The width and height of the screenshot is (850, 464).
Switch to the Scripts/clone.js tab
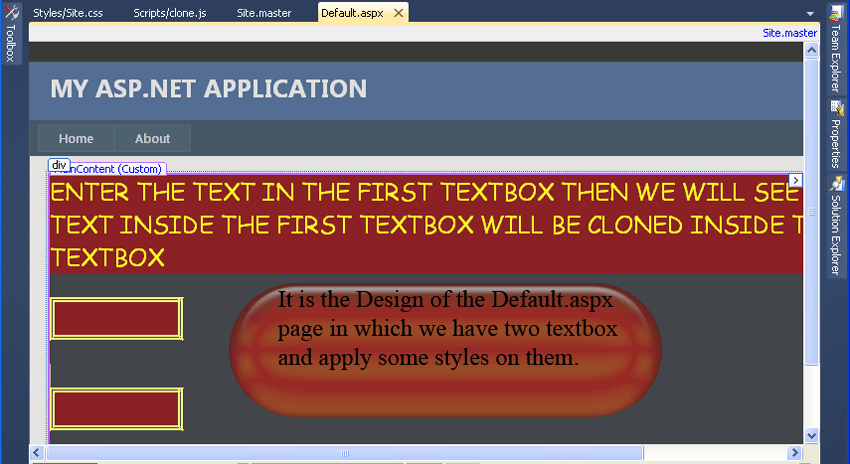click(170, 13)
